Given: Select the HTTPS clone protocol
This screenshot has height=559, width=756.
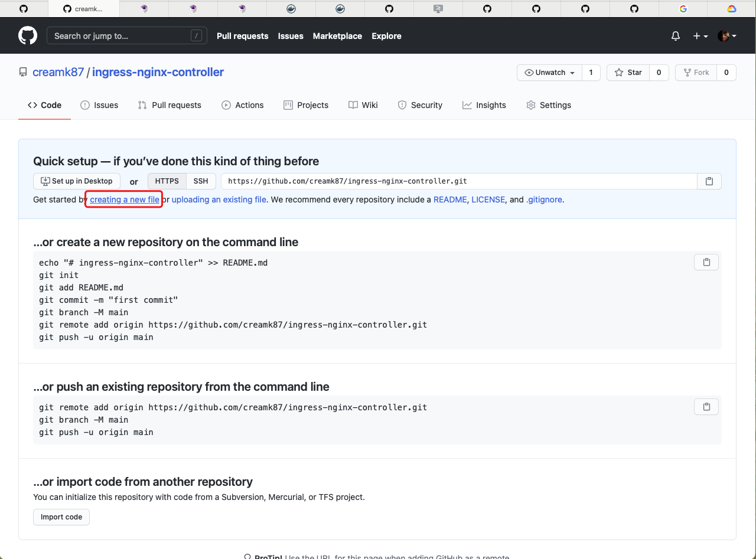Looking at the screenshot, I should (167, 181).
